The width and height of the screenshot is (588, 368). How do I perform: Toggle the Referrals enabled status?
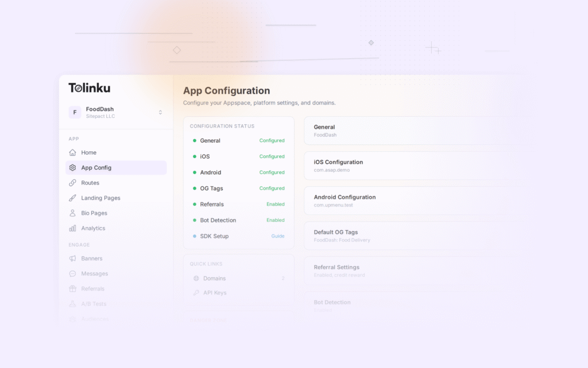coord(275,204)
